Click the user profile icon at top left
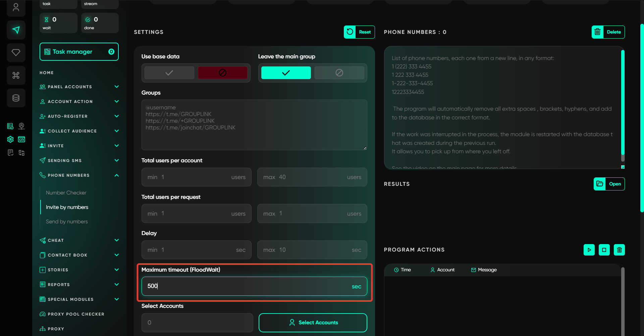The image size is (644, 336). [x=16, y=7]
